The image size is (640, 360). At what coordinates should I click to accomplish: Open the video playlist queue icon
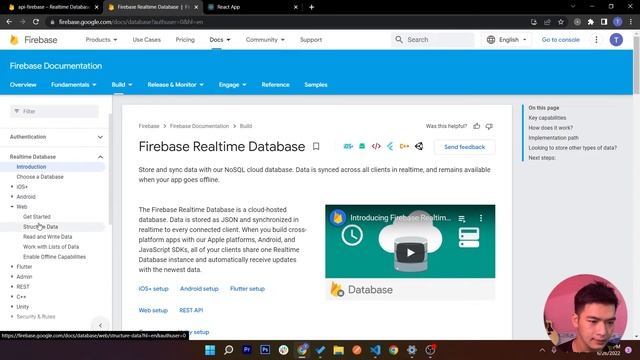[x=462, y=219]
